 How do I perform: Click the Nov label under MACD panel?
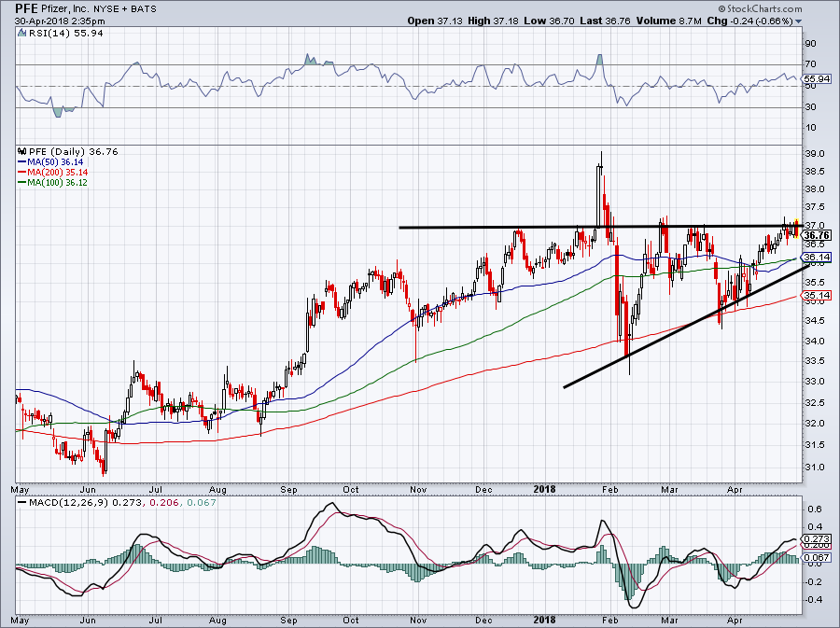(x=418, y=621)
